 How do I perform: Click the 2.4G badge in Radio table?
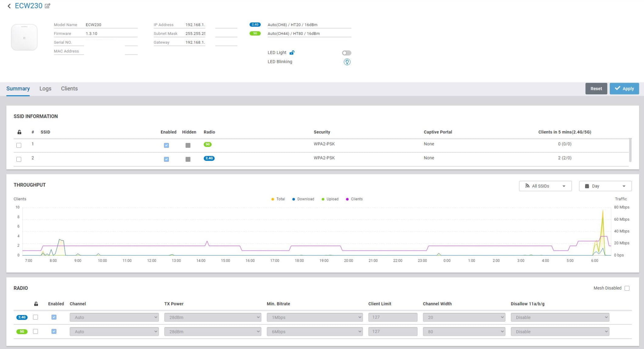click(22, 317)
